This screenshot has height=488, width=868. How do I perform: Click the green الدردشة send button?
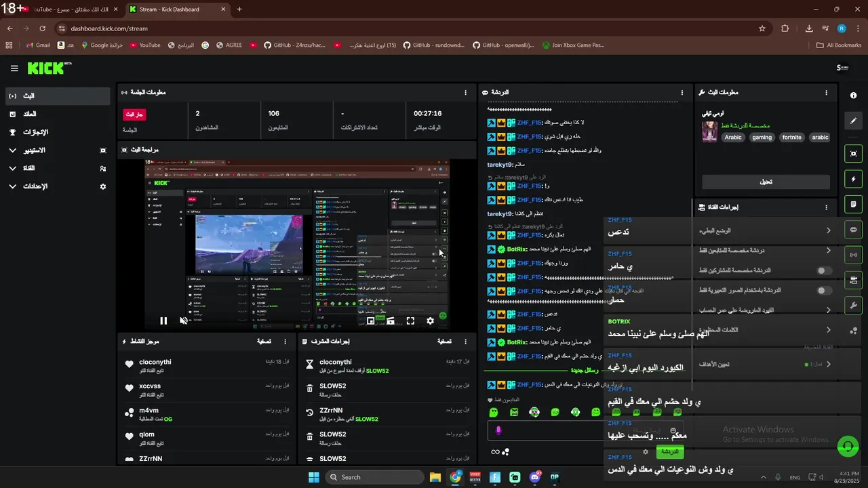[x=670, y=451]
